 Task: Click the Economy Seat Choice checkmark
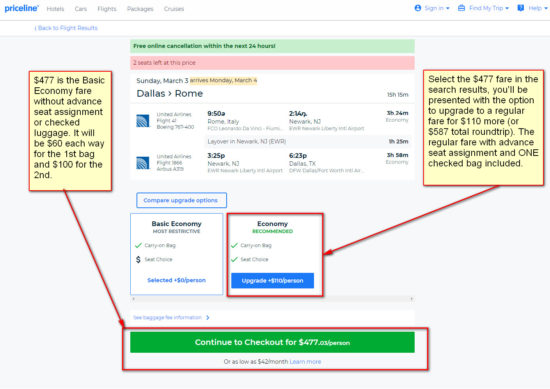click(234, 259)
